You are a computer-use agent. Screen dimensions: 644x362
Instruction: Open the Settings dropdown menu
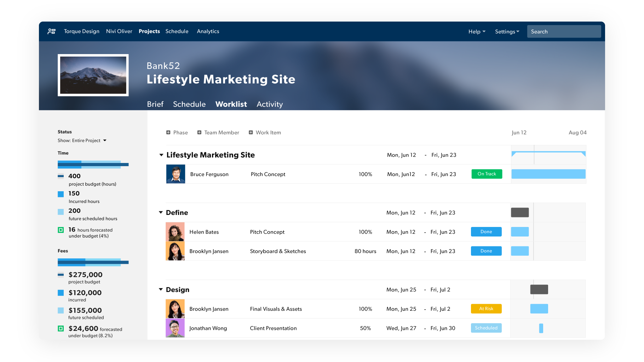[507, 31]
